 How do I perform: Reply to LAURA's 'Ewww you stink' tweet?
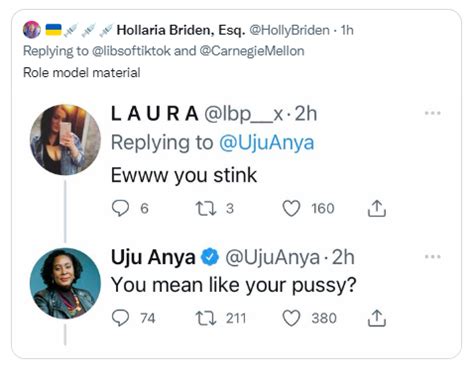coord(120,208)
